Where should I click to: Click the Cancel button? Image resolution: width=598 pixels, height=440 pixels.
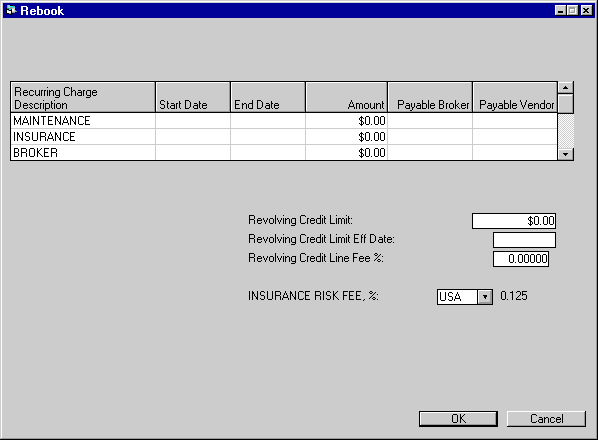(546, 419)
